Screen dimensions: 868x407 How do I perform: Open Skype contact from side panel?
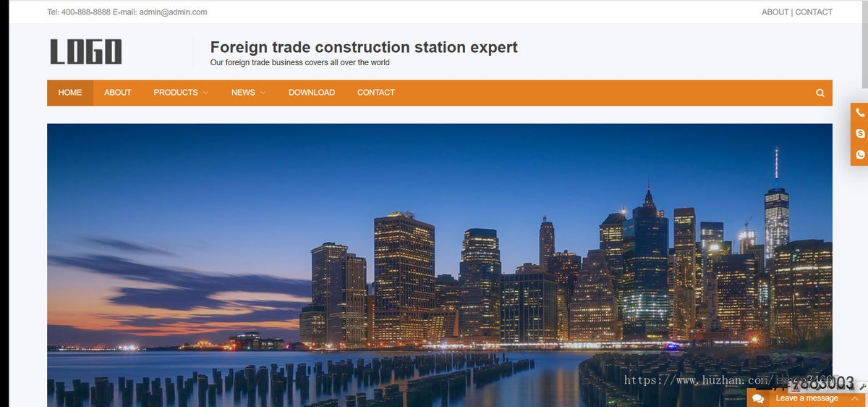coord(859,134)
